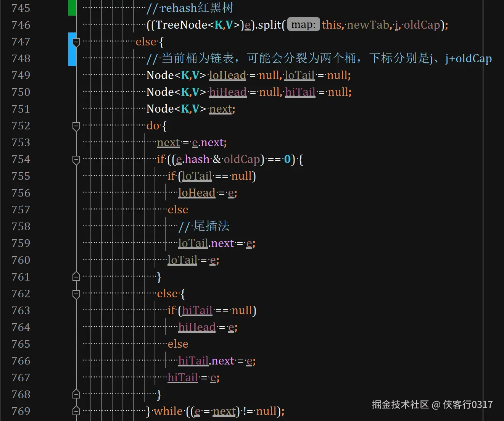Click 'loHead' assignment on line 756
The height and width of the screenshot is (421, 504).
197,193
